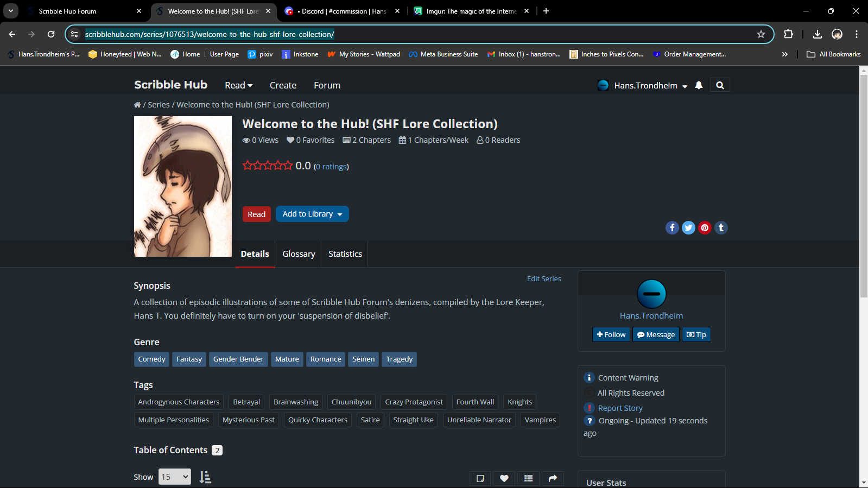The width and height of the screenshot is (868, 488).
Task: Click the series cover thumbnail
Action: point(183,186)
